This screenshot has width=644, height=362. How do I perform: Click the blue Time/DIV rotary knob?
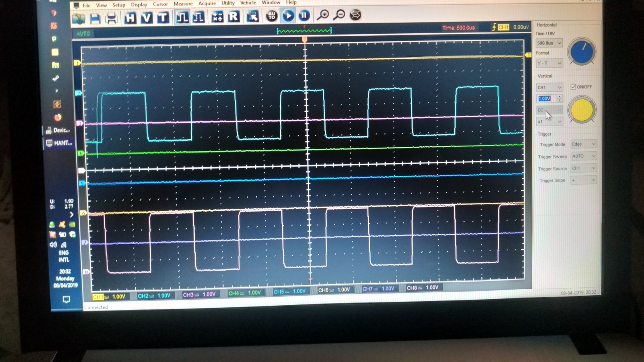point(582,52)
